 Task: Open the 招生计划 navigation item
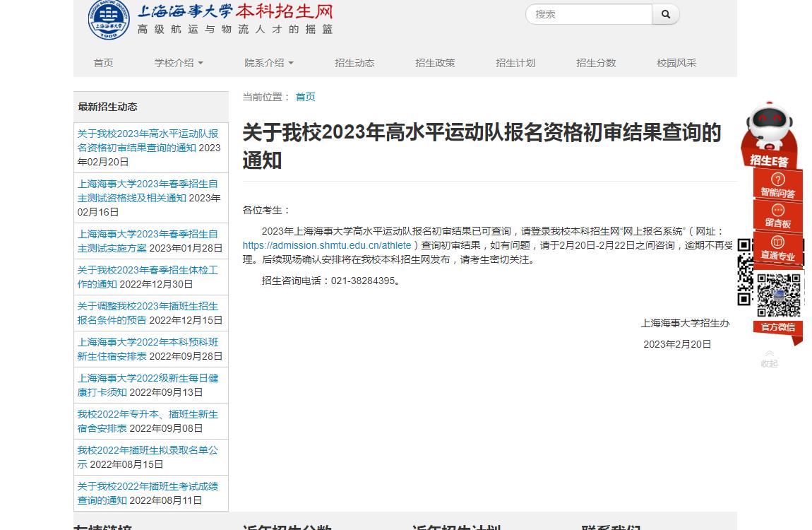pyautogui.click(x=515, y=63)
